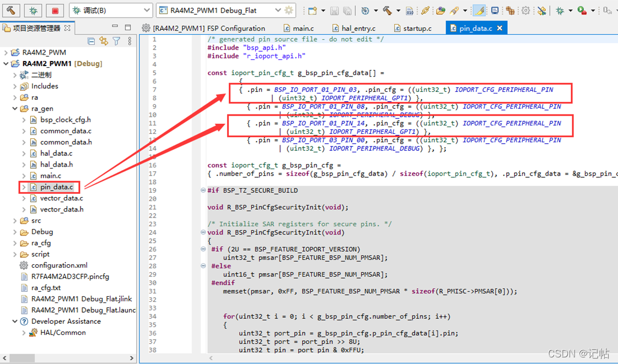The width and height of the screenshot is (618, 364).
Task: Collapse the Developer Assistance node
Action: click(14, 322)
